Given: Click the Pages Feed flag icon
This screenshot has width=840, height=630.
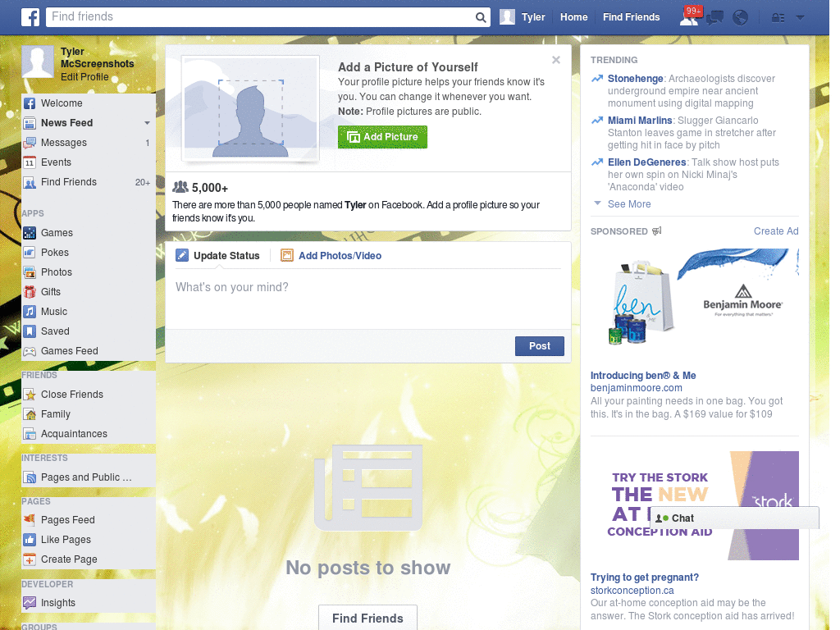Looking at the screenshot, I should [30, 519].
